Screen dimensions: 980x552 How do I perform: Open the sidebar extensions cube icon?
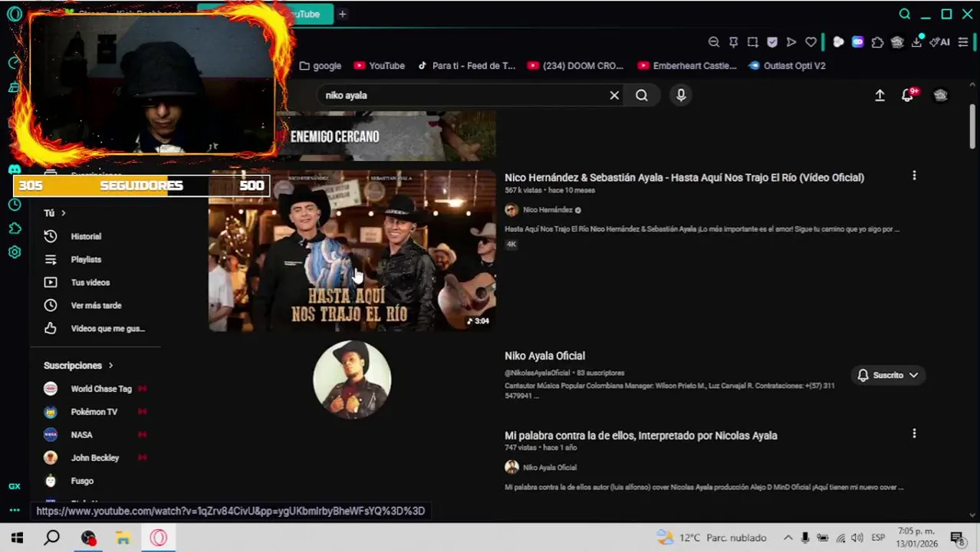[x=15, y=228]
